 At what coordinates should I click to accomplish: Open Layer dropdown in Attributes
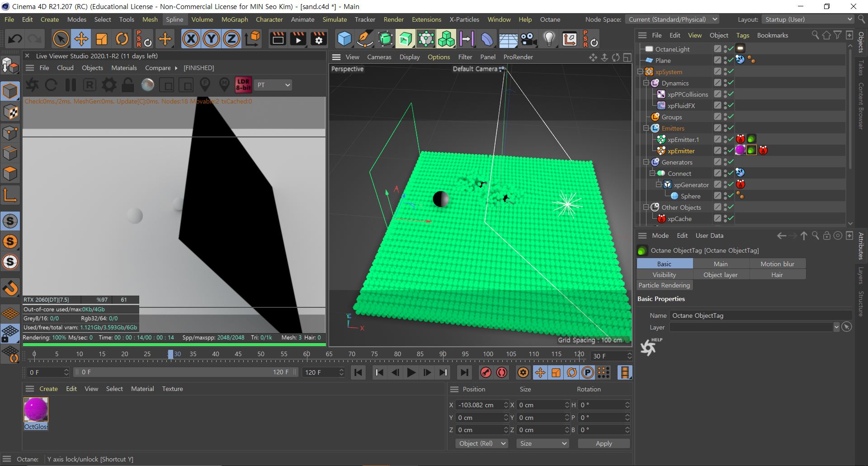(x=836, y=327)
